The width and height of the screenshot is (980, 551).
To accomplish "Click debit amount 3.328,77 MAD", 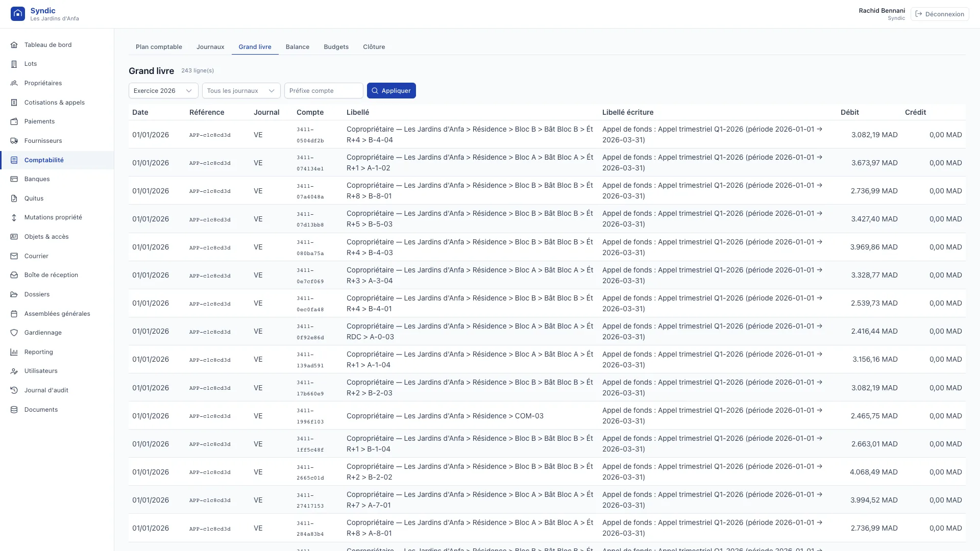I will [x=874, y=275].
